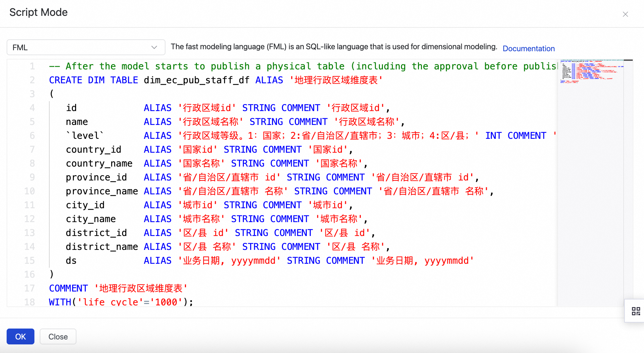Click the QR code grid icon
The width and height of the screenshot is (644, 353).
(636, 311)
